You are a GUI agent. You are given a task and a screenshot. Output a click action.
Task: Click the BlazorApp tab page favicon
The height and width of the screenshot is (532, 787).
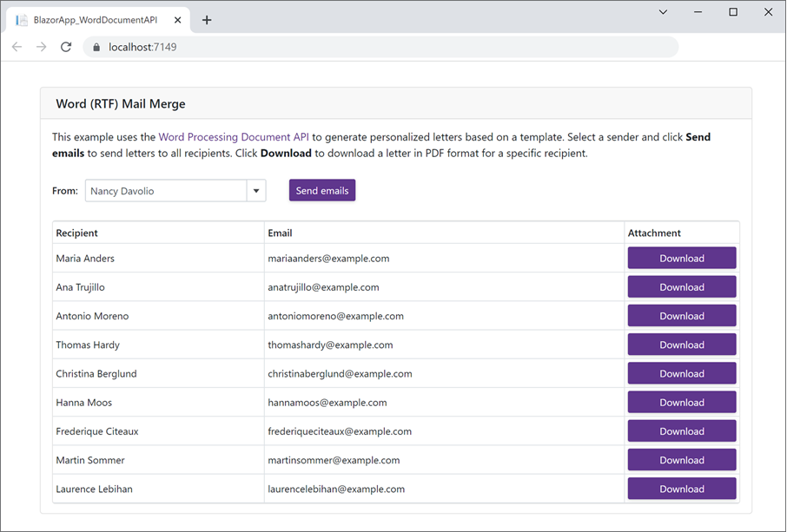pos(22,20)
